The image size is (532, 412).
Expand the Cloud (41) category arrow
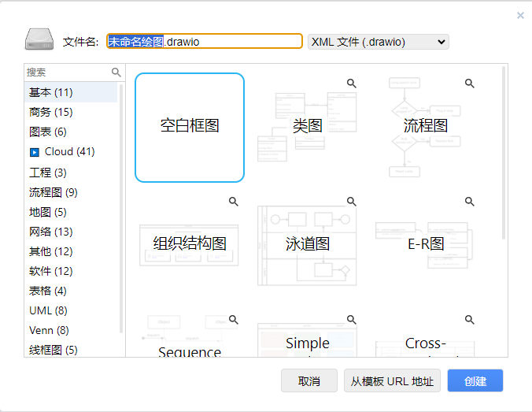(x=35, y=152)
